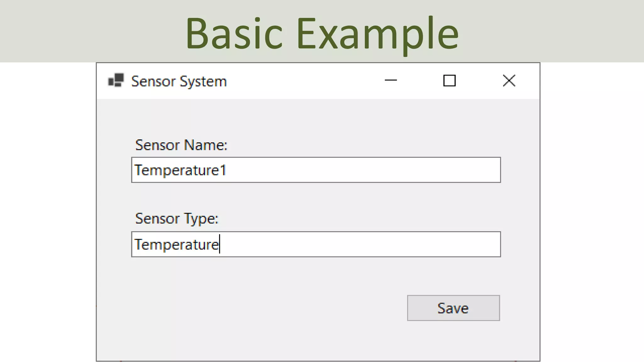The width and height of the screenshot is (644, 362).
Task: Minimize the Sensor System window
Action: pyautogui.click(x=391, y=80)
